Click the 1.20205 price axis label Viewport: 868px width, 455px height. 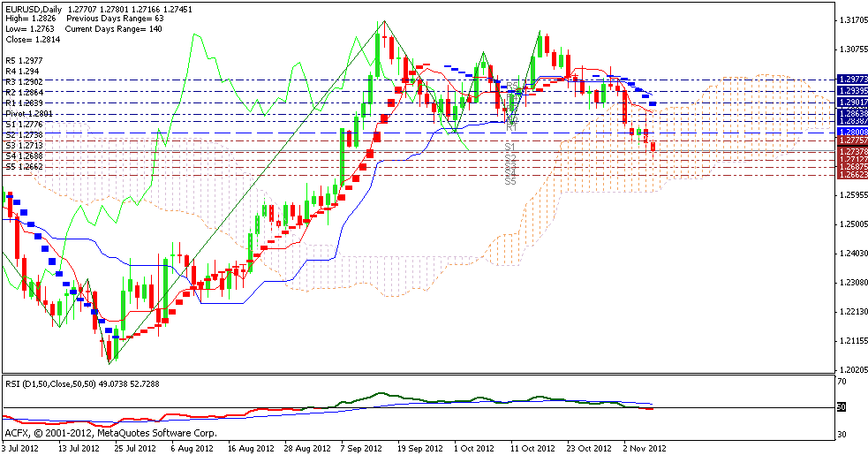click(x=851, y=369)
